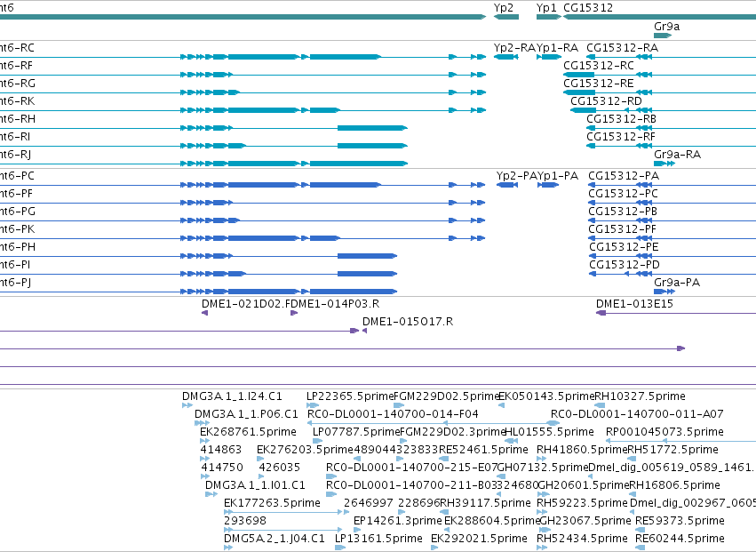Select the LP13161.5prime EST label
The image size is (756, 552).
[378, 539]
